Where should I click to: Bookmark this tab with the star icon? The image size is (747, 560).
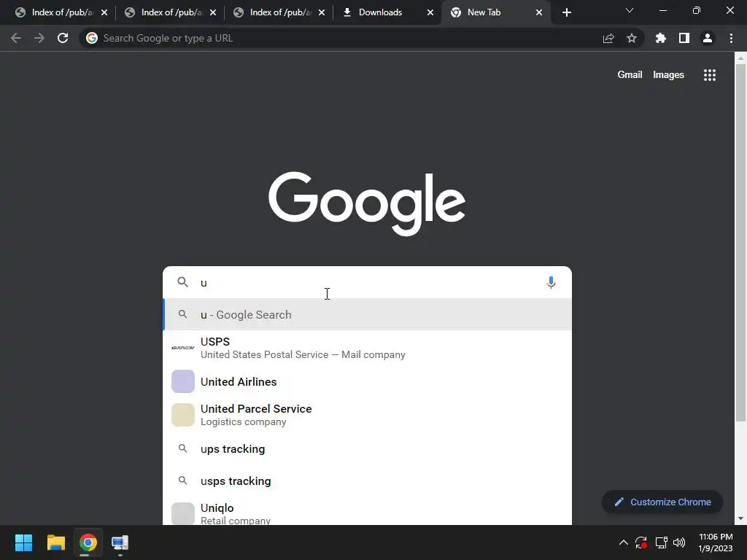(632, 38)
